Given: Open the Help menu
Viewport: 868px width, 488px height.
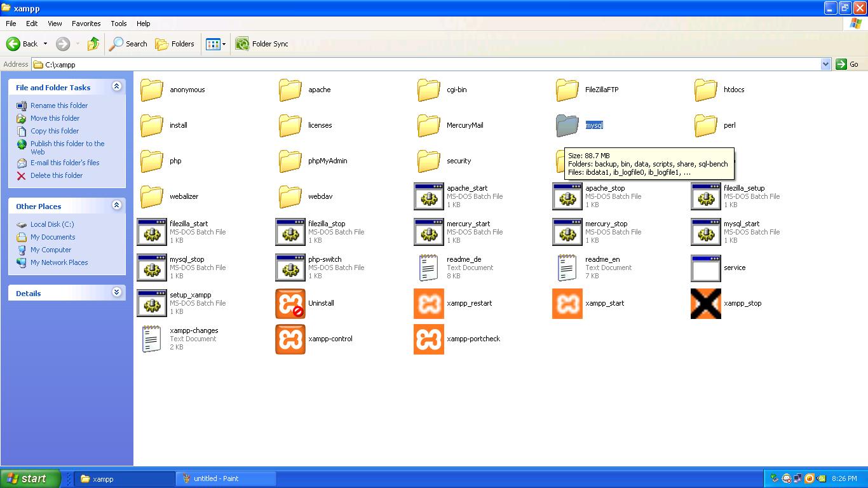Looking at the screenshot, I should pyautogui.click(x=144, y=24).
